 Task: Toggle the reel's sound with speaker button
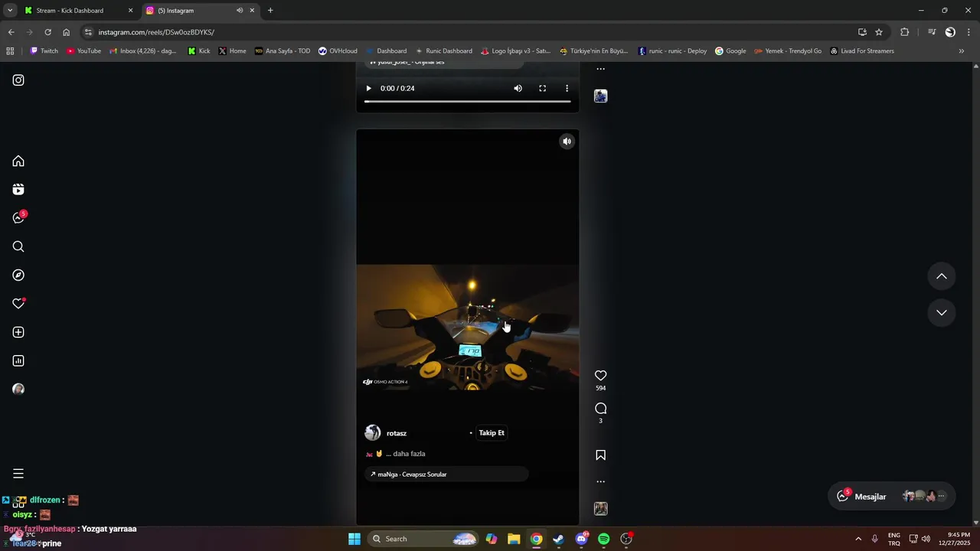(567, 142)
